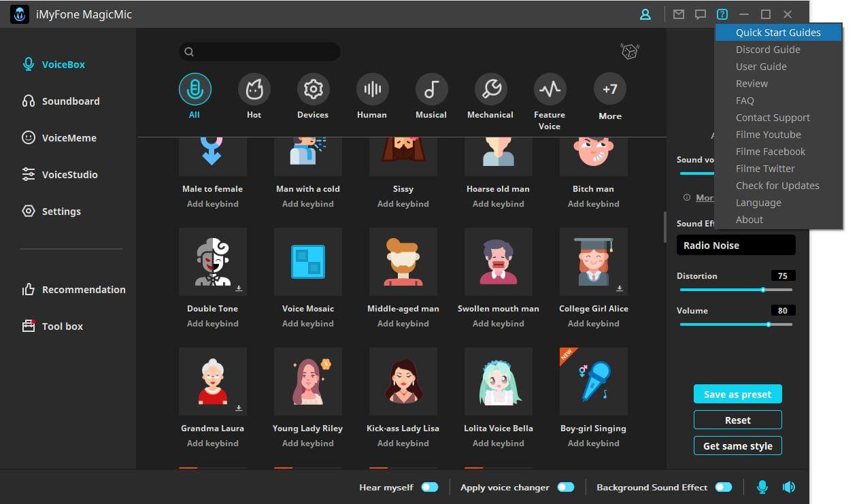Open Settings in the sidebar
The width and height of the screenshot is (859, 504).
coord(52,212)
